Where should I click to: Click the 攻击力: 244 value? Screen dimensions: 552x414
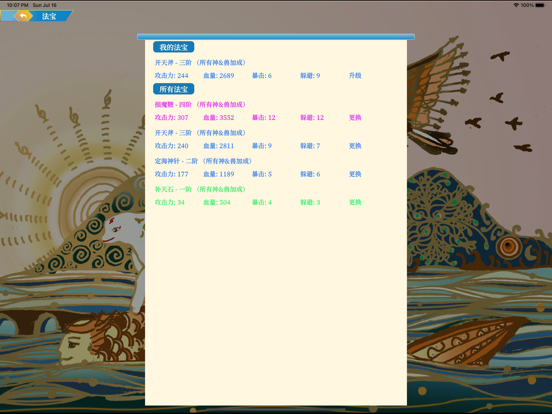tap(171, 75)
